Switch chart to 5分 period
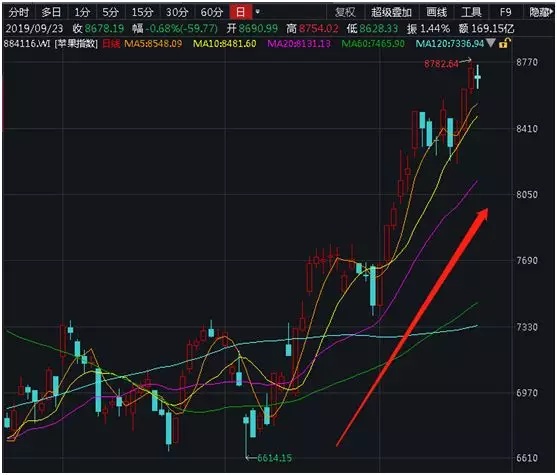Viewport: 557px width, 475px height. tap(110, 12)
